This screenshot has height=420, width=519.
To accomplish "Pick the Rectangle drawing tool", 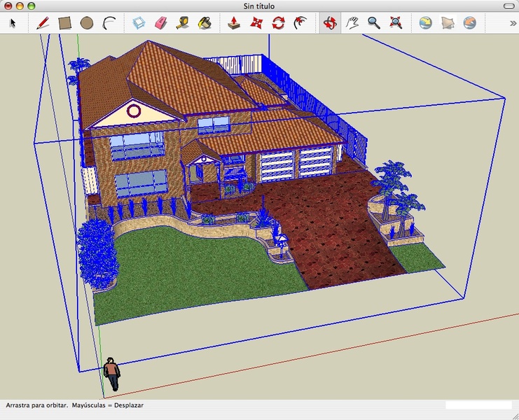I will pyautogui.click(x=64, y=23).
